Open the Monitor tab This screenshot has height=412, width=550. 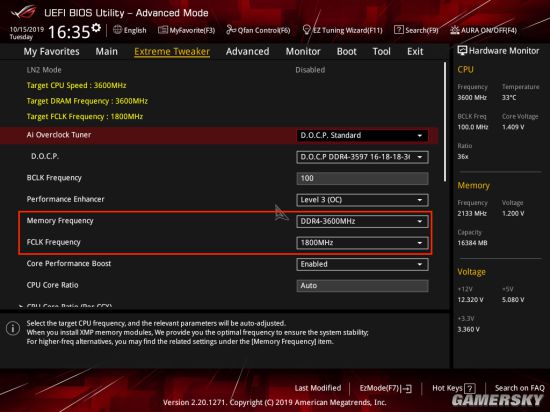point(303,52)
